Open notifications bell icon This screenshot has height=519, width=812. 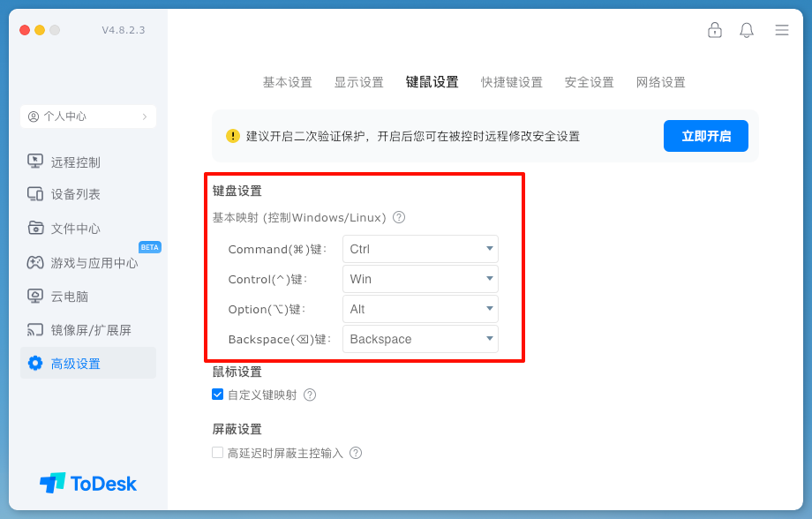(747, 30)
